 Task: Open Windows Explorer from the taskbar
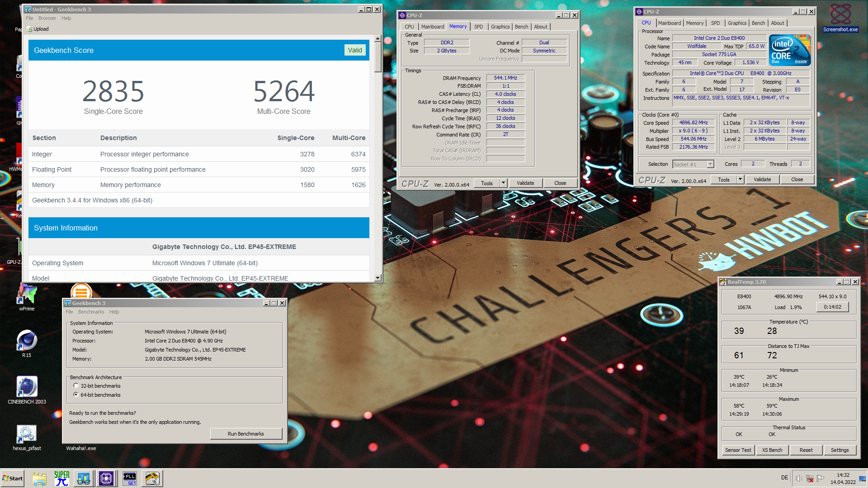(x=39, y=479)
